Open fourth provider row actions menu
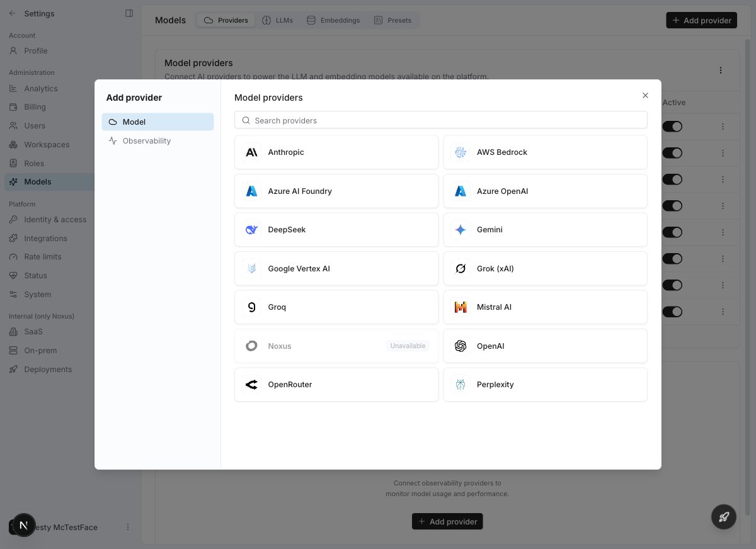This screenshot has width=756, height=549. pos(723,206)
